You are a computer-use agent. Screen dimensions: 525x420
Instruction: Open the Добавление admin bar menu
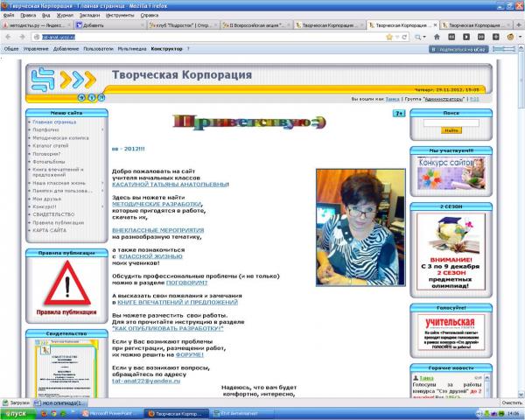pos(66,49)
